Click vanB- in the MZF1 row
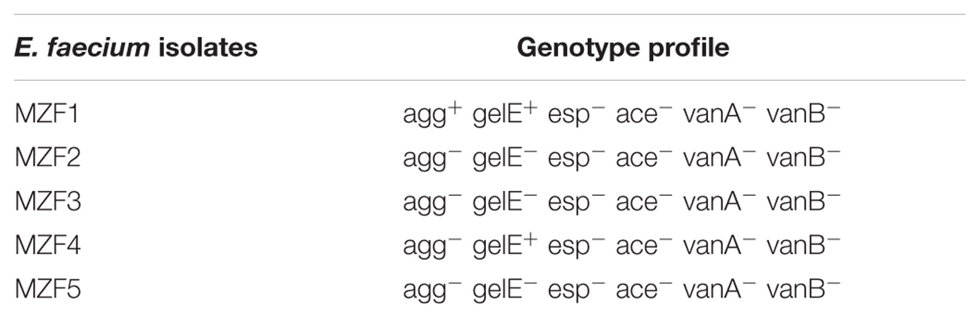The height and width of the screenshot is (318, 980). [x=803, y=114]
